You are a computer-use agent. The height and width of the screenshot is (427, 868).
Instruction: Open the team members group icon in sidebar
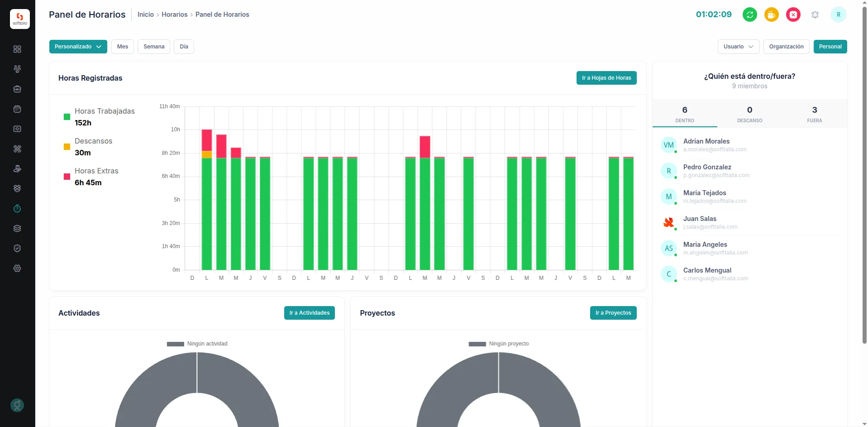click(17, 69)
